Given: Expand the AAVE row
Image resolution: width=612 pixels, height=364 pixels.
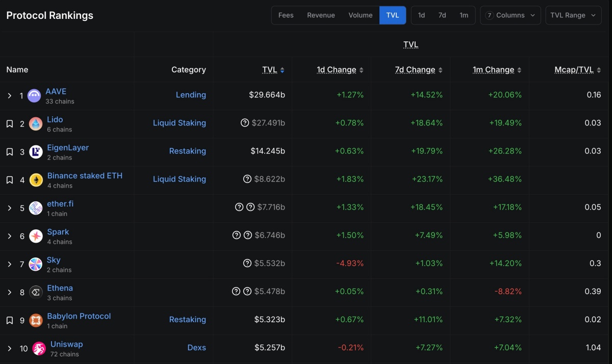Looking at the screenshot, I should [x=9, y=96].
